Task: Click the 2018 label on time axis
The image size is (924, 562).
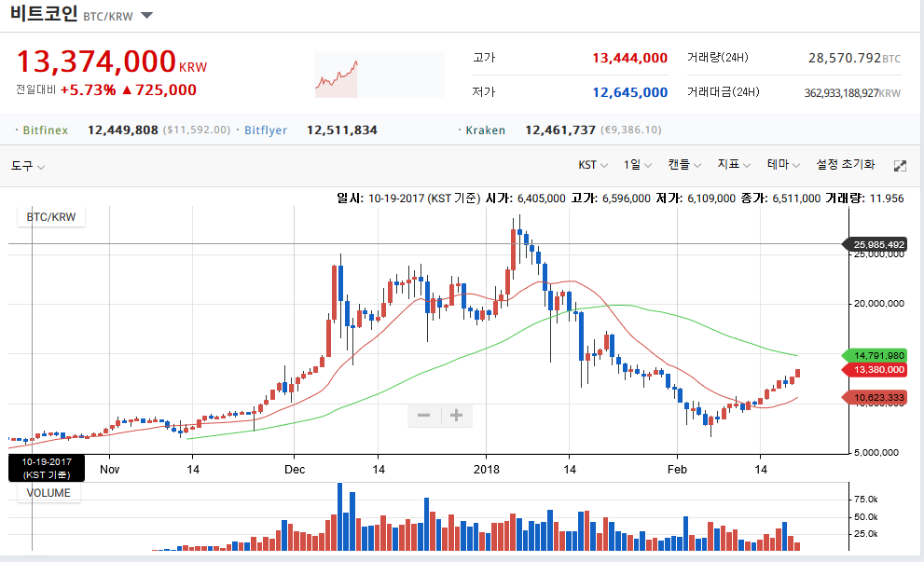Action: (486, 470)
